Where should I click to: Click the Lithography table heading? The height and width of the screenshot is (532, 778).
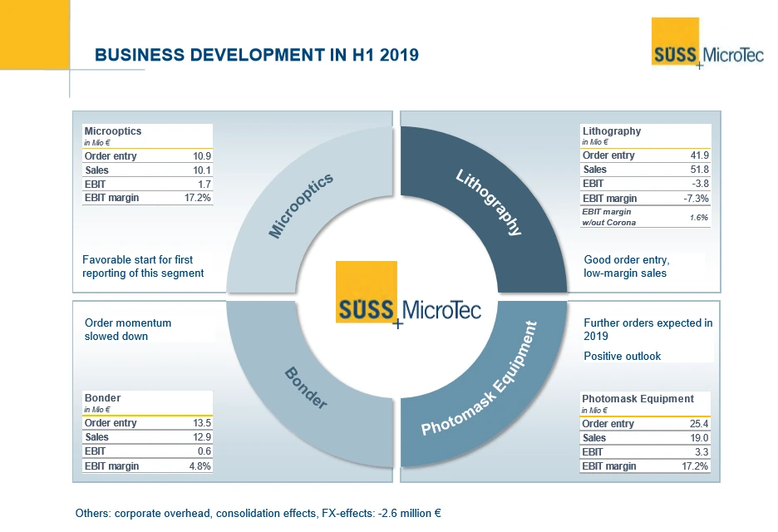[612, 131]
